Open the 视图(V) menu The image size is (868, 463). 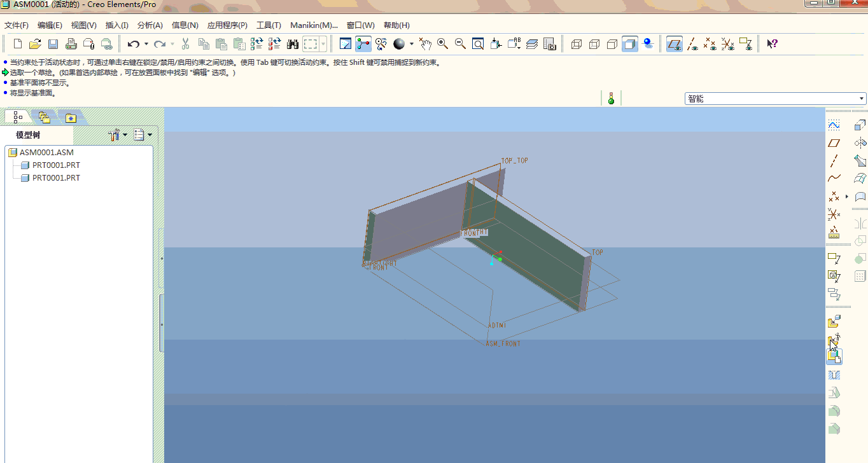click(x=84, y=25)
